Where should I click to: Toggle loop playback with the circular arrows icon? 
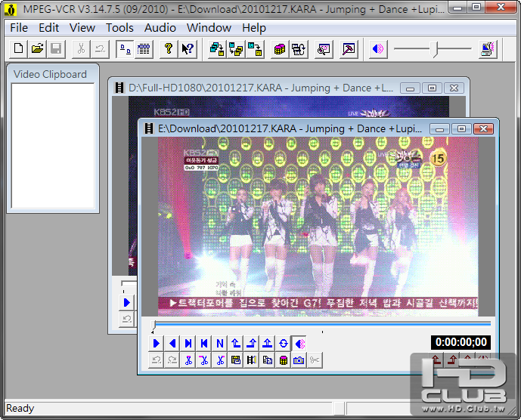tap(284, 343)
